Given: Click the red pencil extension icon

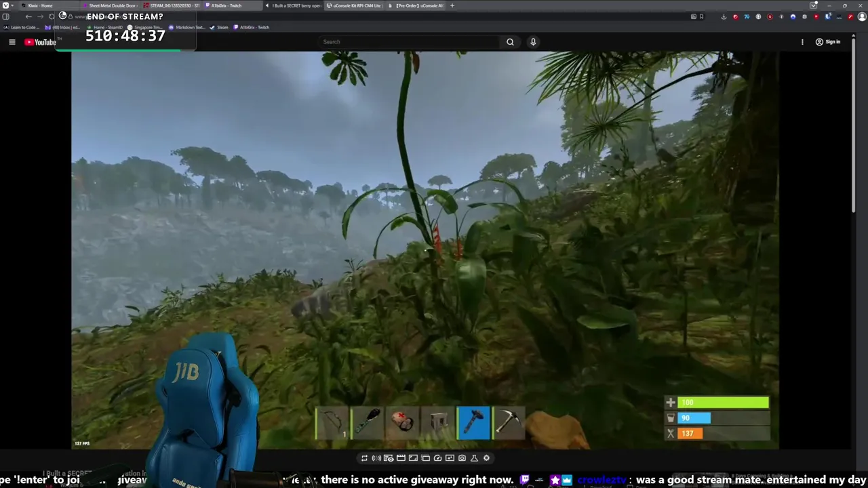Looking at the screenshot, I should (x=850, y=16).
